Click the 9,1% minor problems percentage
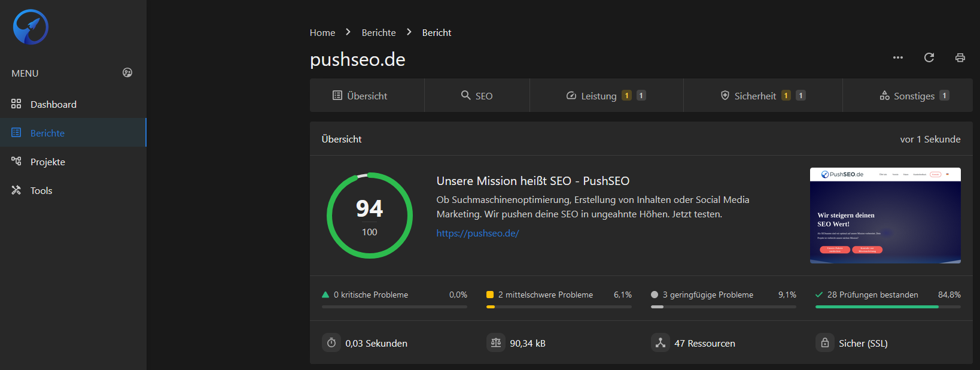Viewport: 980px width, 370px height. coord(787,295)
